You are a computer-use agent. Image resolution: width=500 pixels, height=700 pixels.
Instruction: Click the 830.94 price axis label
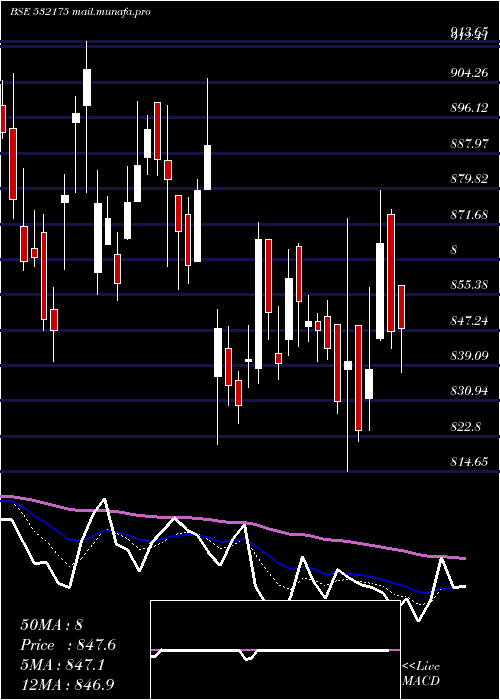pyautogui.click(x=469, y=391)
